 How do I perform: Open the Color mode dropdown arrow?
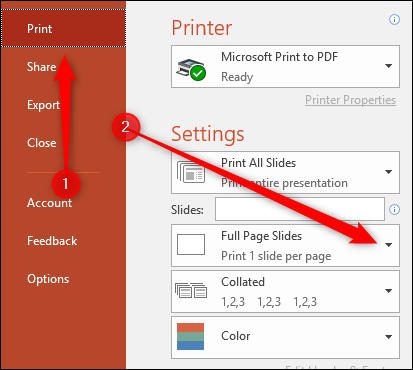point(388,337)
